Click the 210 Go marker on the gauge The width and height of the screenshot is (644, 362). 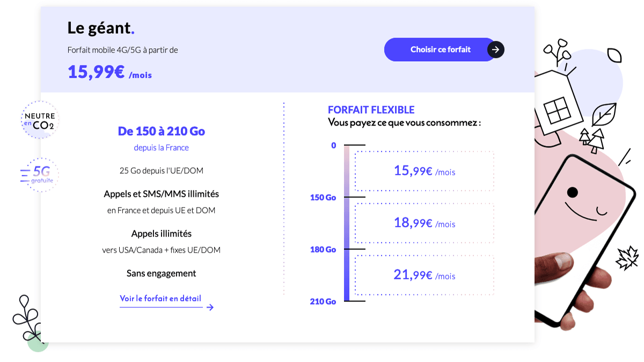point(323,301)
